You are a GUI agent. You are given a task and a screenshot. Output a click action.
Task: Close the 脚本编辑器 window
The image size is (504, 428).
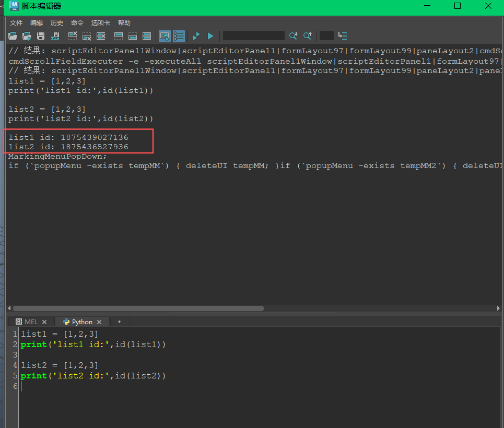click(x=488, y=6)
